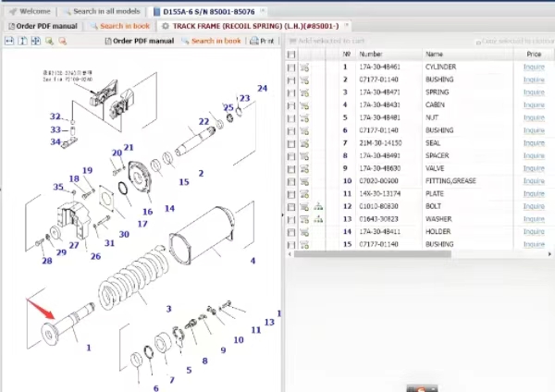Click the scroll right arrow of parts table

549,254
